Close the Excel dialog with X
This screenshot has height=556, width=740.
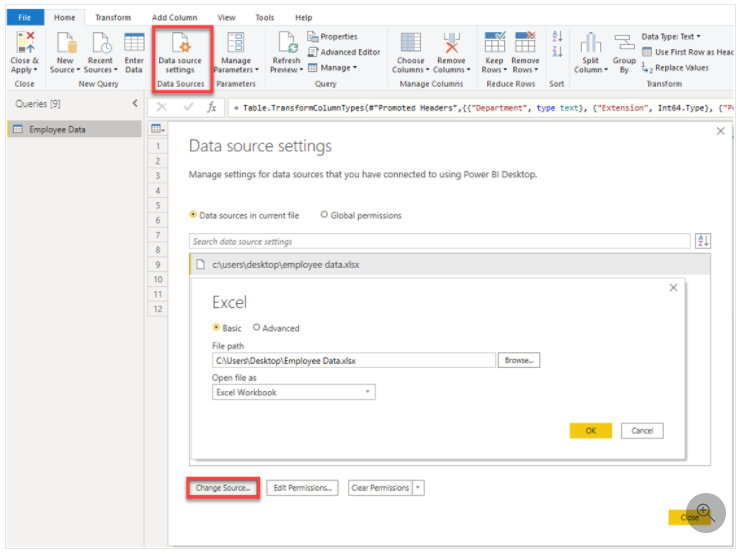(673, 287)
